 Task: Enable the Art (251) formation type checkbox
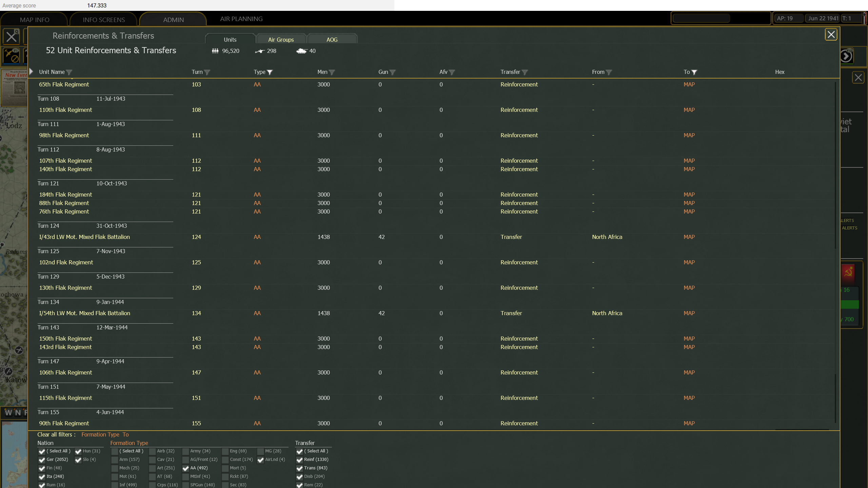coord(152,468)
